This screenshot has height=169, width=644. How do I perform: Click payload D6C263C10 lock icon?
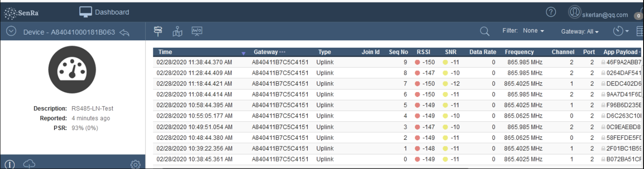[603, 116]
